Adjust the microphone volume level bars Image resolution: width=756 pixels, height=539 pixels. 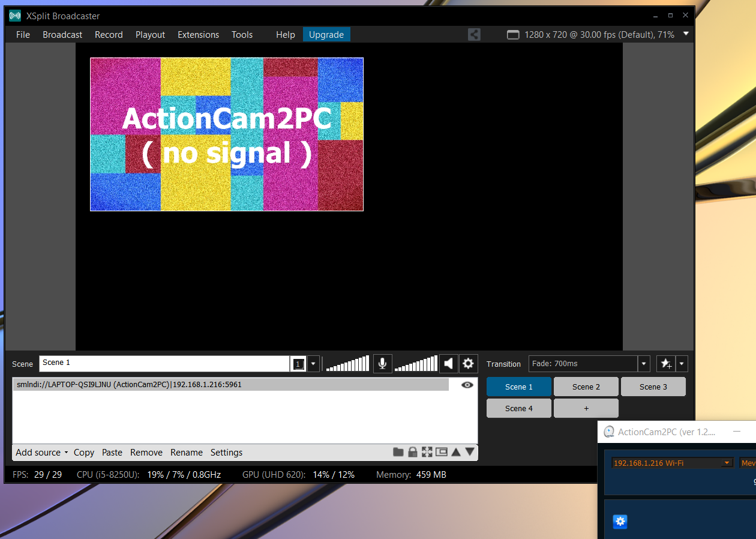[x=347, y=364]
